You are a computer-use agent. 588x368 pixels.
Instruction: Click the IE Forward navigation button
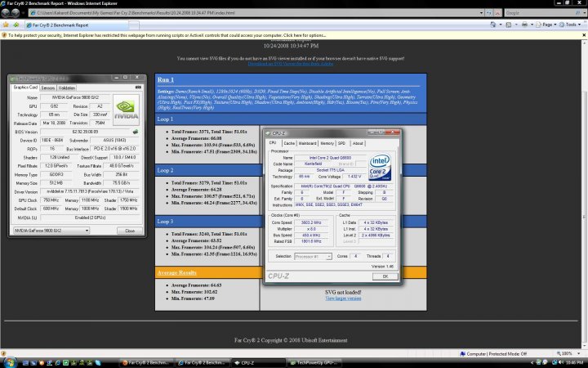16,13
